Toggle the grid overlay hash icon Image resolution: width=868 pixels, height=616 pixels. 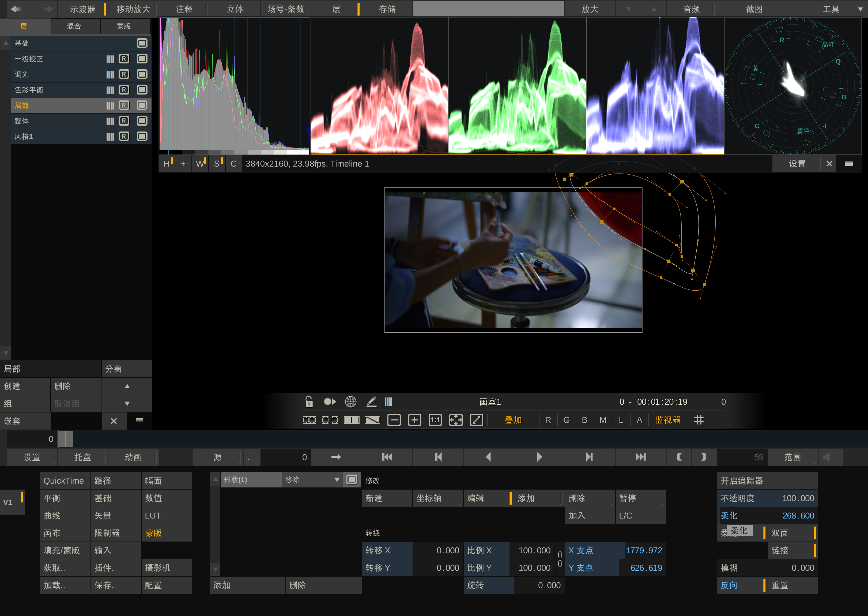[699, 420]
